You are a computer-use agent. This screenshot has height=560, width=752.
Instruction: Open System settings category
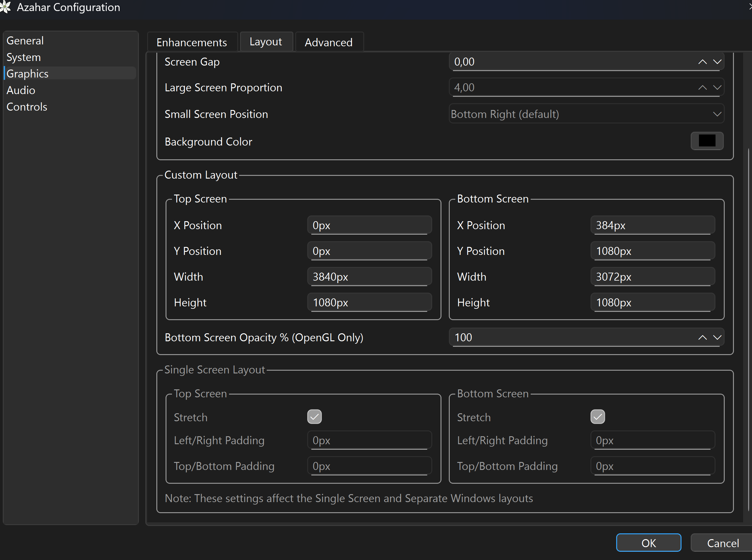click(70, 57)
